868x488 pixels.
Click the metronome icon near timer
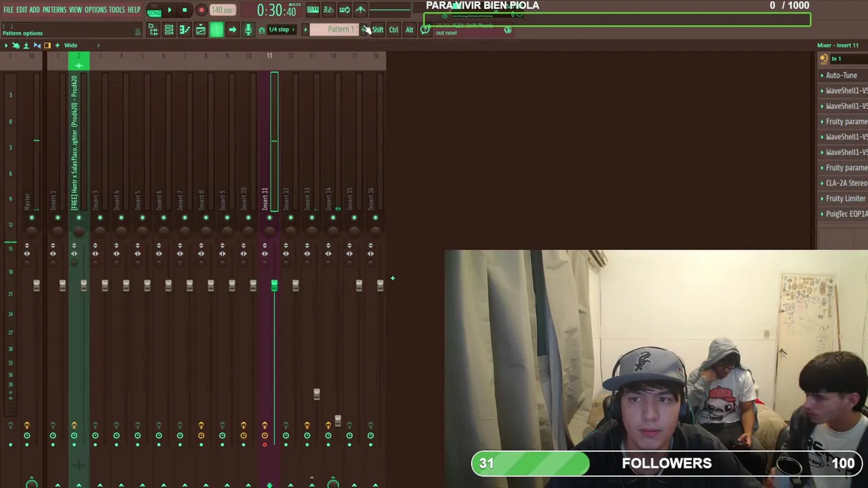[x=360, y=10]
